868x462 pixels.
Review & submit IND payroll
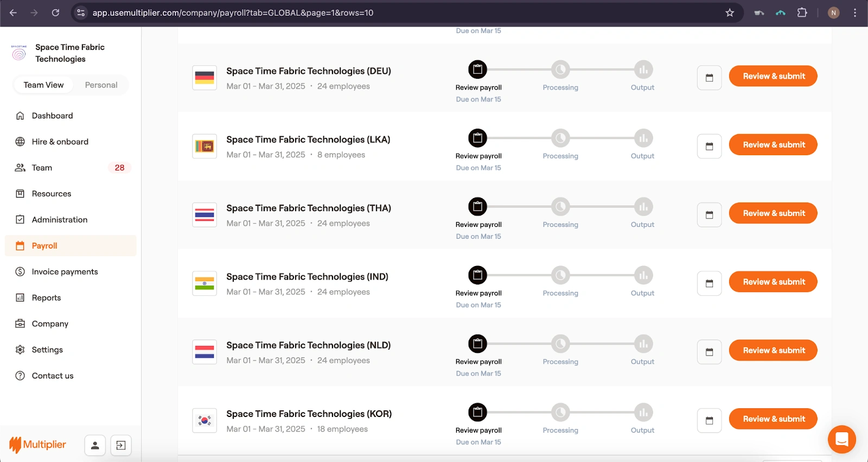coord(773,282)
